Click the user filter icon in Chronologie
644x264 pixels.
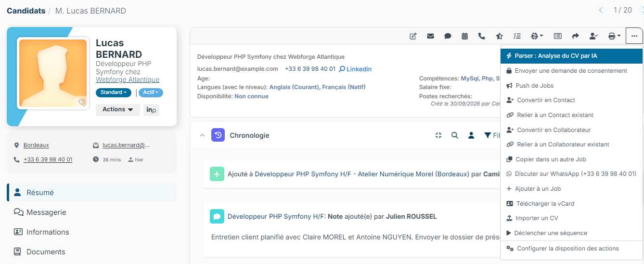(472, 135)
